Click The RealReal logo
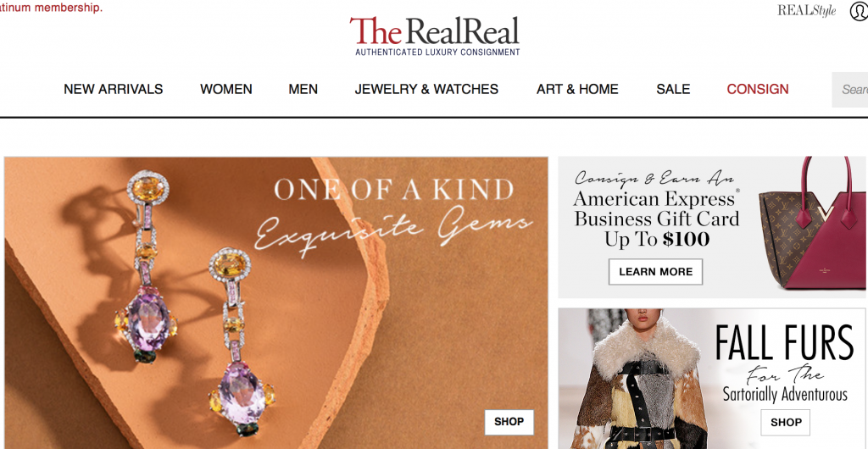This screenshot has height=449, width=868. 435,36
